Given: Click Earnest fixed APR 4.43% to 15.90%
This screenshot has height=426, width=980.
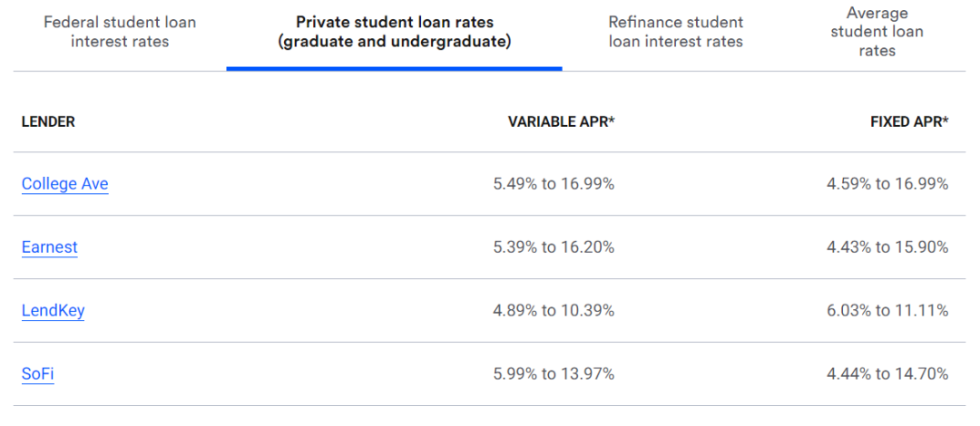Looking at the screenshot, I should tap(887, 247).
